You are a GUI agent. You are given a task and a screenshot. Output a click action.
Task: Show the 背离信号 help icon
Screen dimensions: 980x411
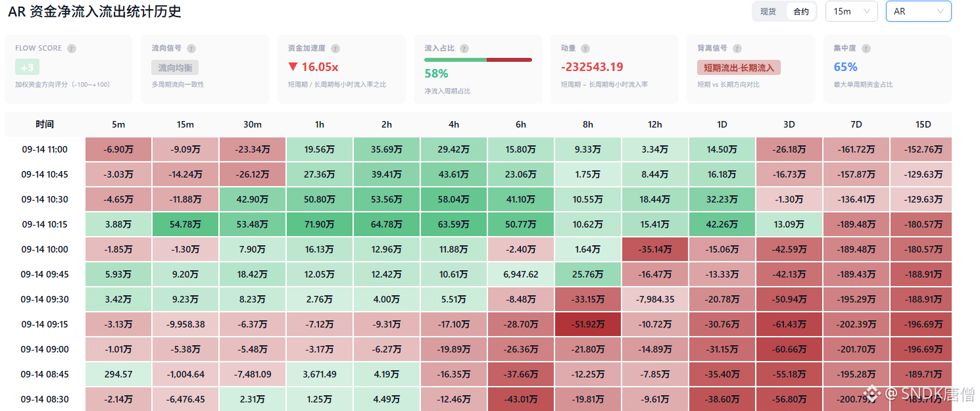click(737, 49)
